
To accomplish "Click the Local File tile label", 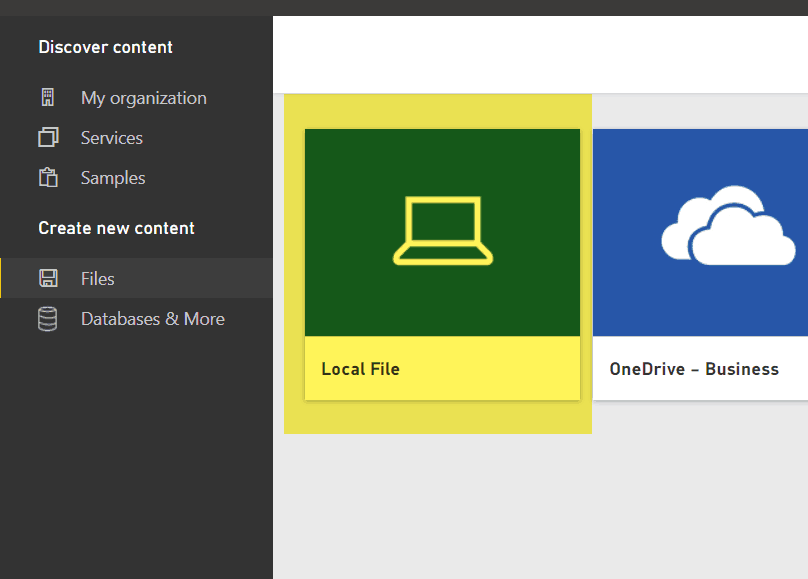I will [360, 369].
